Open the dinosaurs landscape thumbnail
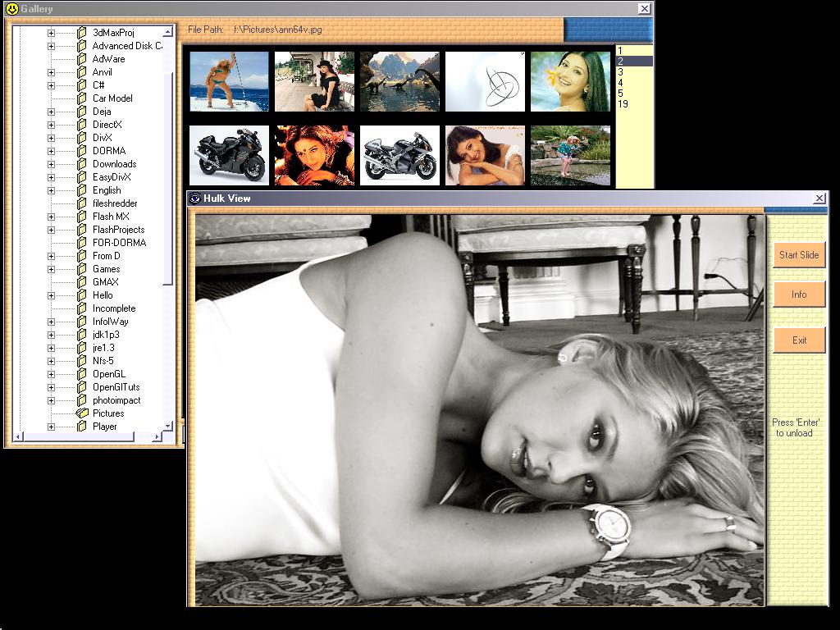 [x=399, y=81]
